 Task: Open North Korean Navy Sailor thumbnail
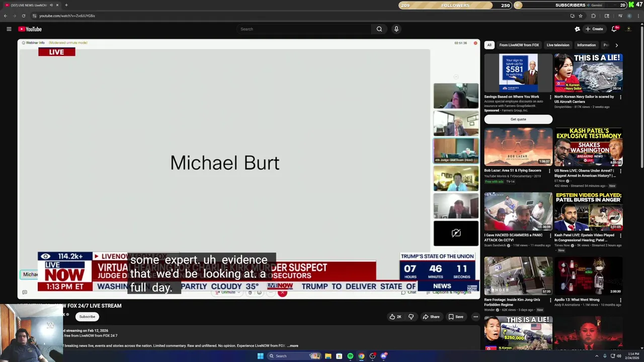[x=589, y=72]
